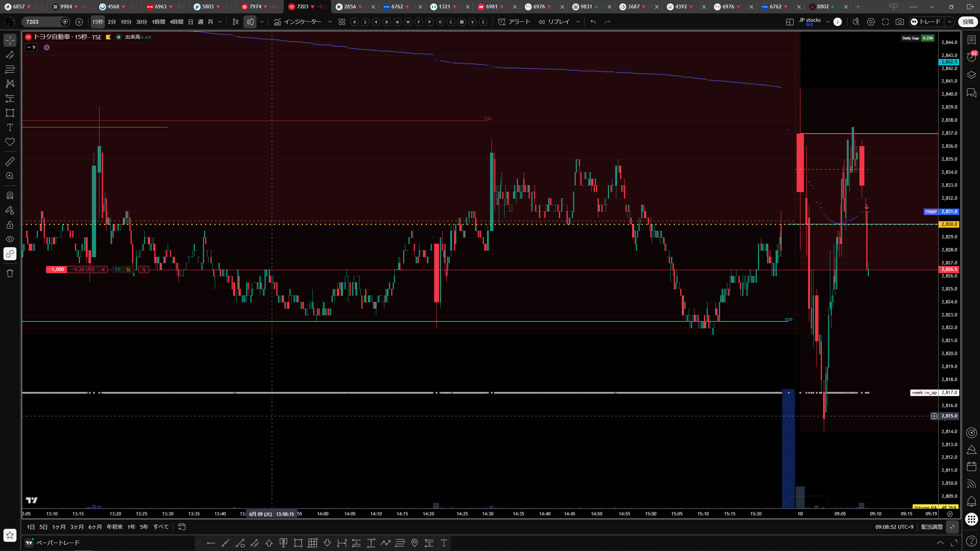Expand the replay options dropdown
Screen dimensions: 980x551
pyautogui.click(x=578, y=22)
